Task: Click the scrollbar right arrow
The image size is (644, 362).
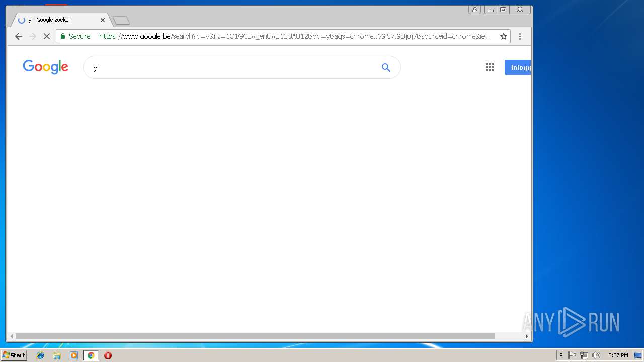Action: click(527, 336)
